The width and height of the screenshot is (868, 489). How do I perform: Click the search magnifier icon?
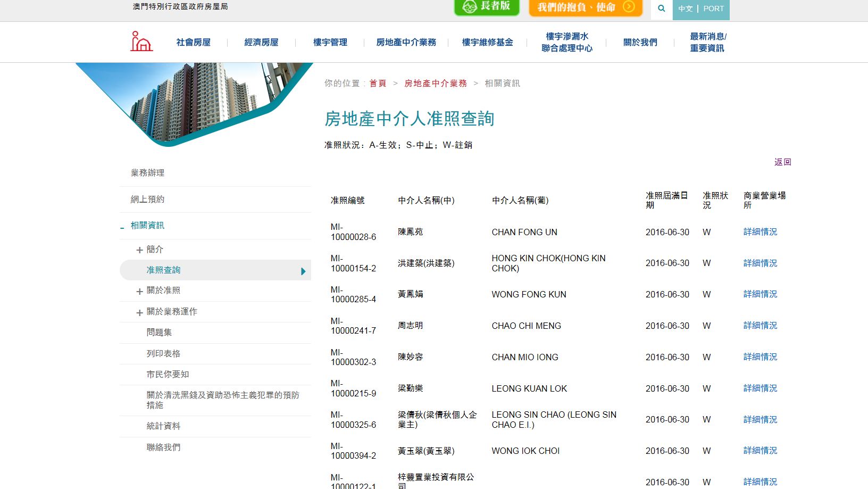662,9
